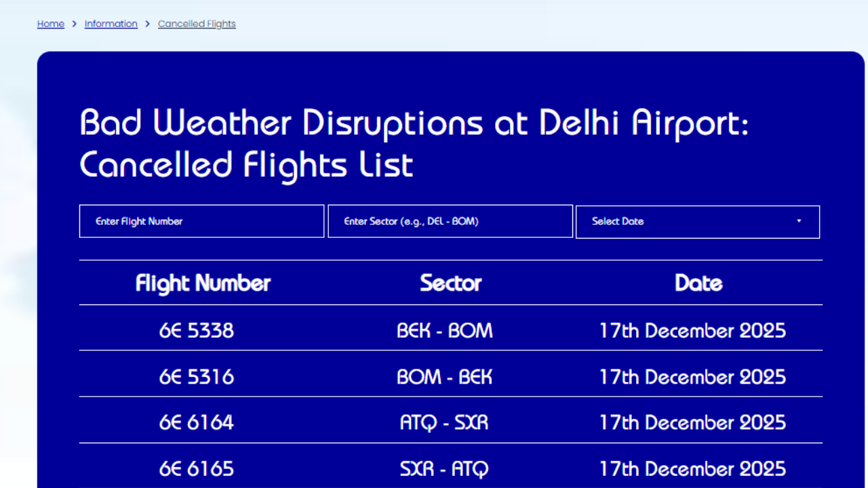
Task: Click the chevron after Information breadcrumb
Action: [x=148, y=24]
